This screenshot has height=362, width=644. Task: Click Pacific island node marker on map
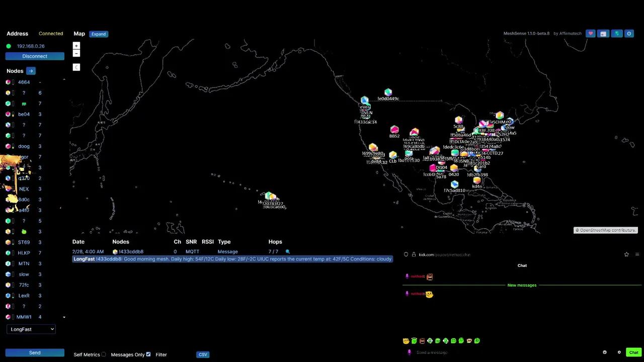point(270,196)
